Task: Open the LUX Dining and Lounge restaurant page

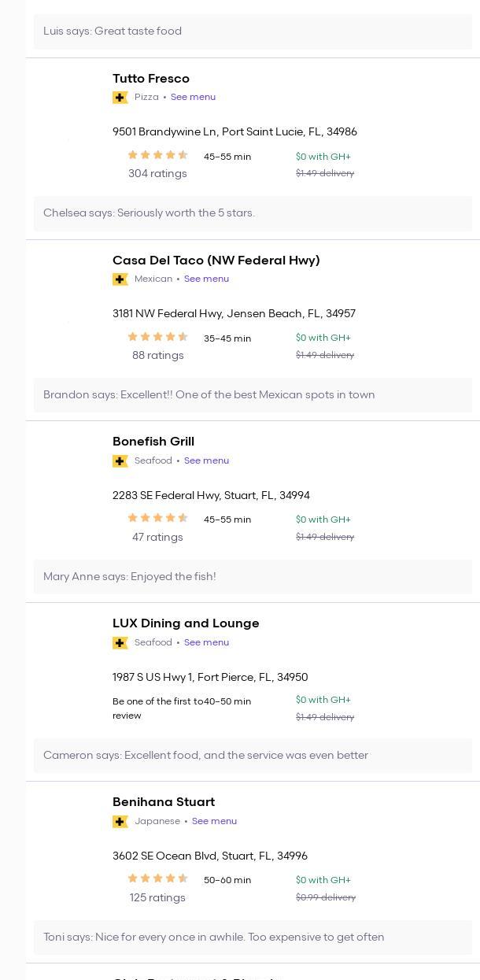Action: [186, 623]
